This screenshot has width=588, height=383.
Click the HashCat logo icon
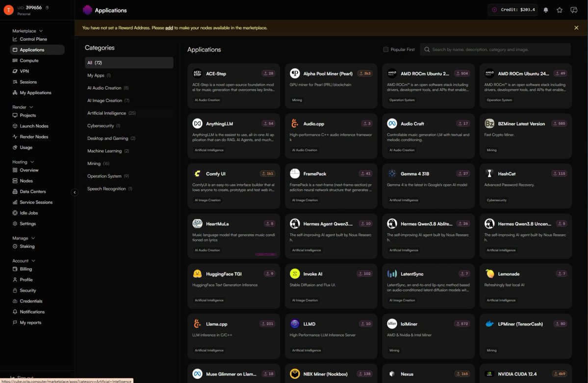489,173
